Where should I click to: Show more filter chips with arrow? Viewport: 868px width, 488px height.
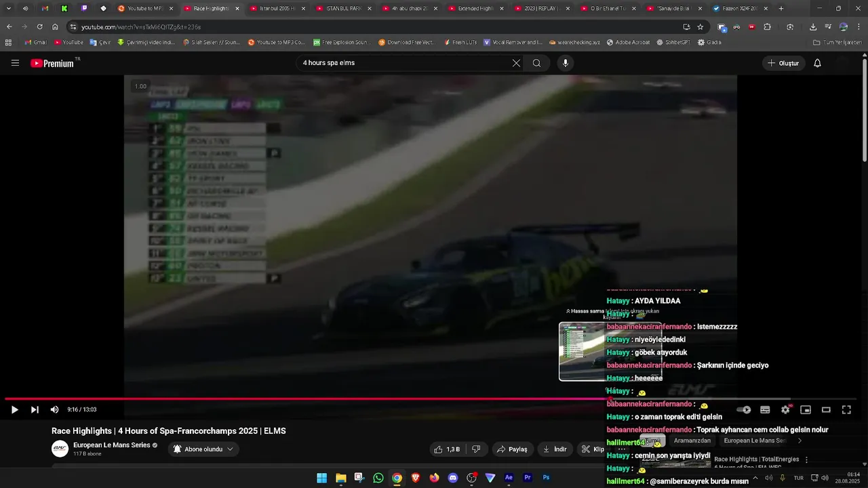800,441
